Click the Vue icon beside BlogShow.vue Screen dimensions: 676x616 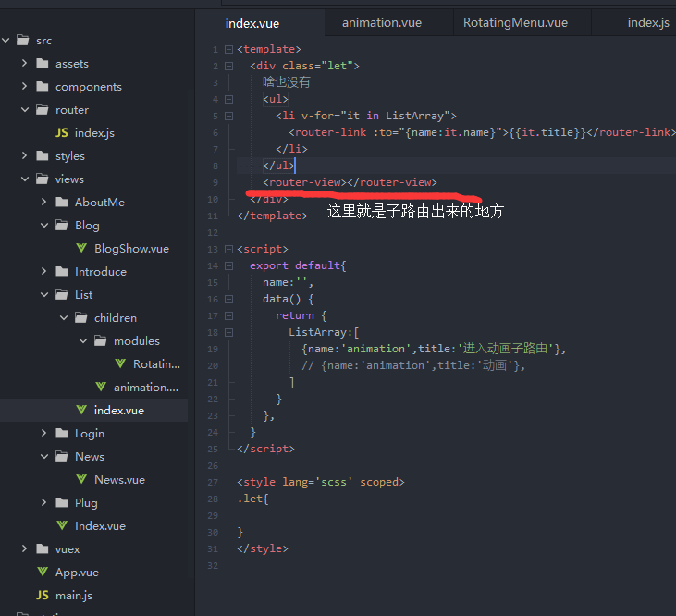[81, 248]
